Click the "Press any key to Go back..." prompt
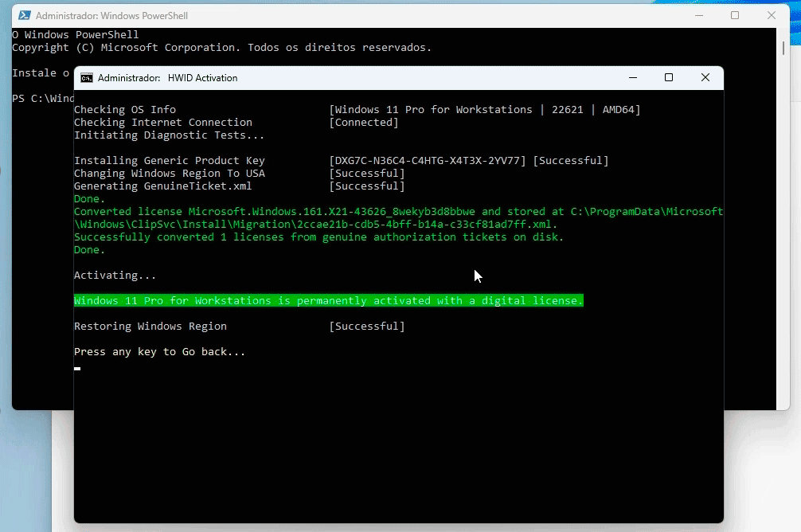The height and width of the screenshot is (532, 801). click(159, 352)
